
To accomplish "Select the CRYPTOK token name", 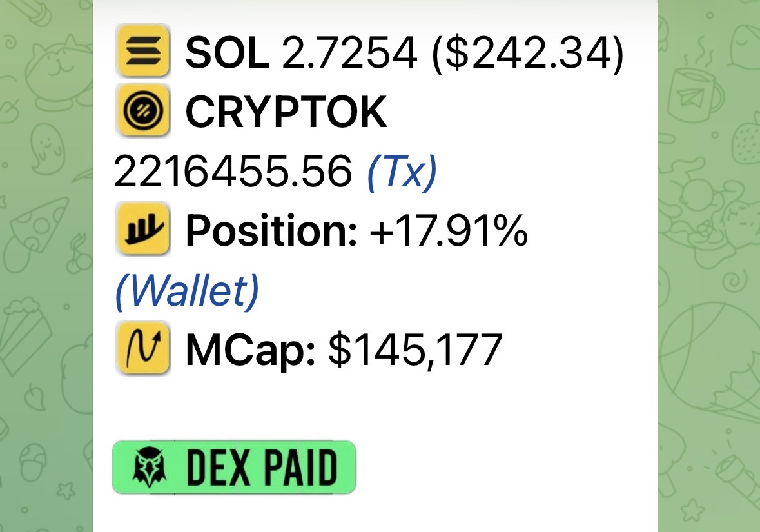I will point(286,112).
